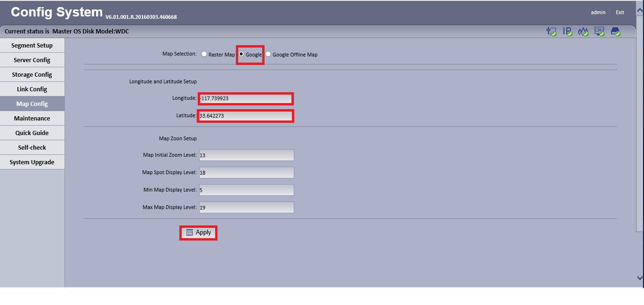The width and height of the screenshot is (644, 305).
Task: Open Segment Setup in sidebar
Action: (x=32, y=46)
